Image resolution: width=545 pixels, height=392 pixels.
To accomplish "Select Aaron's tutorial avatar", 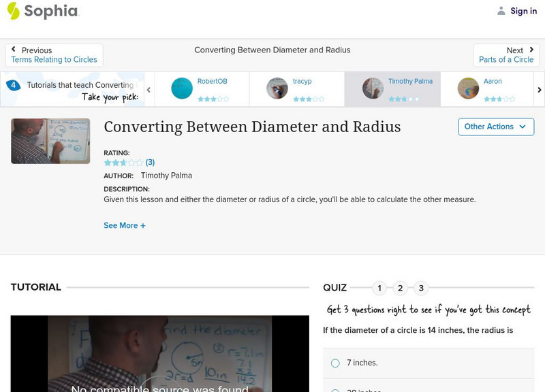I will pos(468,88).
